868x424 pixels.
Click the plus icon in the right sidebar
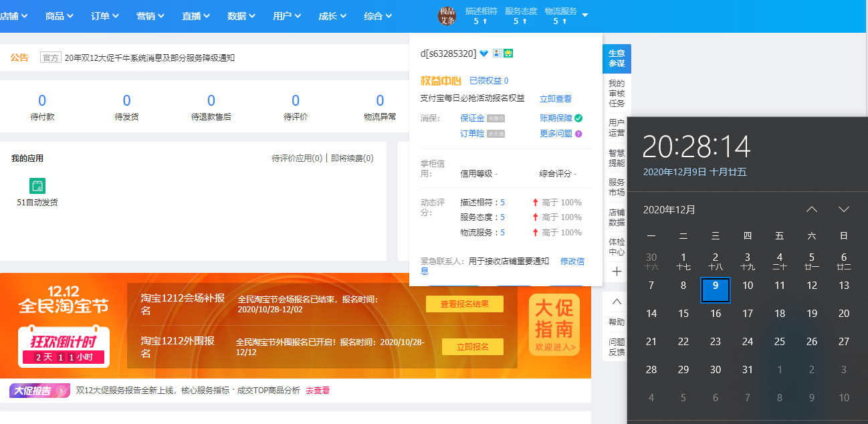[617, 272]
